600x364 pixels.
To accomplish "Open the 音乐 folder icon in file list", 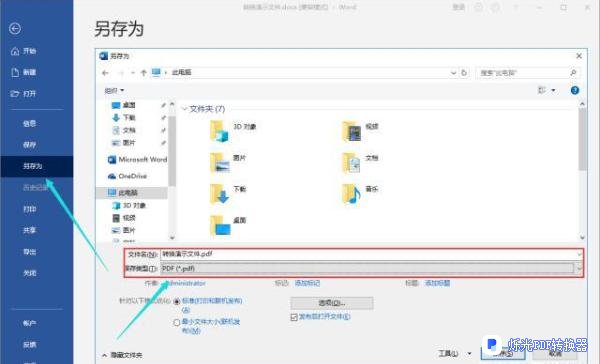I will coord(351,194).
